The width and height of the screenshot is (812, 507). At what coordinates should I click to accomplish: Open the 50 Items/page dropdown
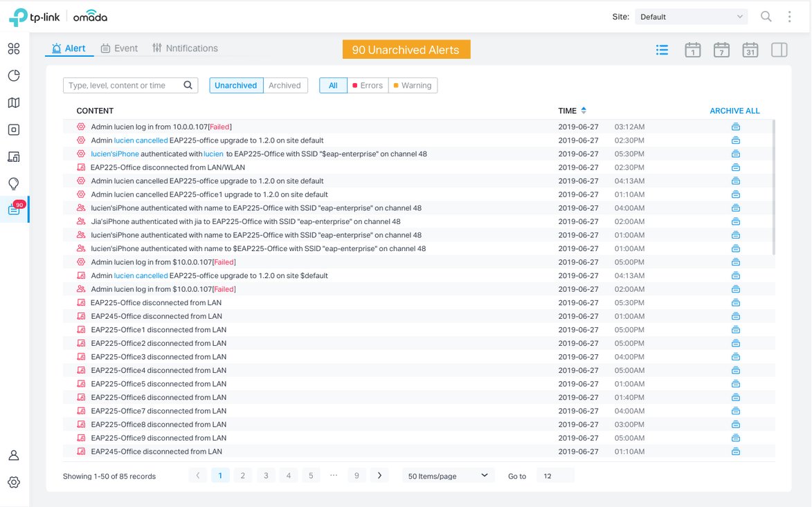tap(448, 476)
